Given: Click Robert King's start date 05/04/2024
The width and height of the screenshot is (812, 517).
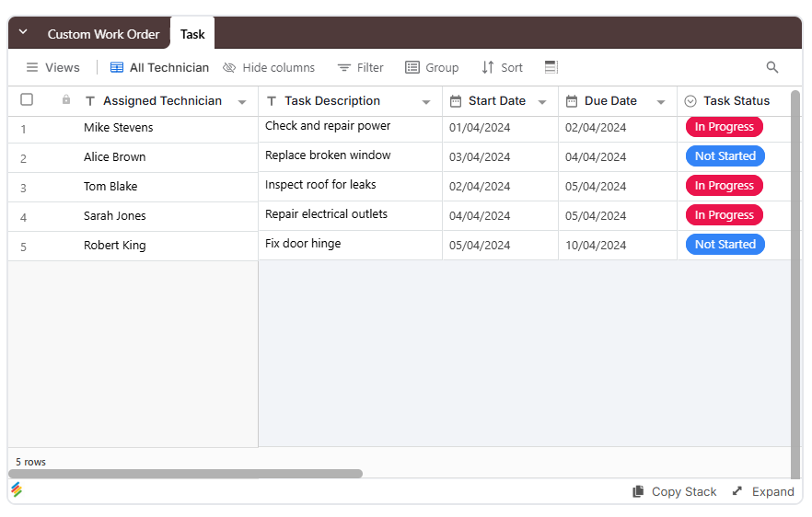Looking at the screenshot, I should (500, 246).
